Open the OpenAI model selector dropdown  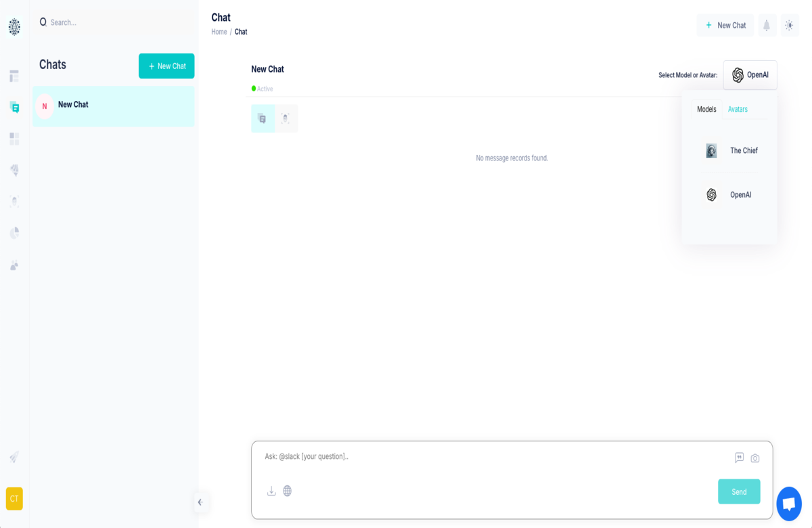750,75
